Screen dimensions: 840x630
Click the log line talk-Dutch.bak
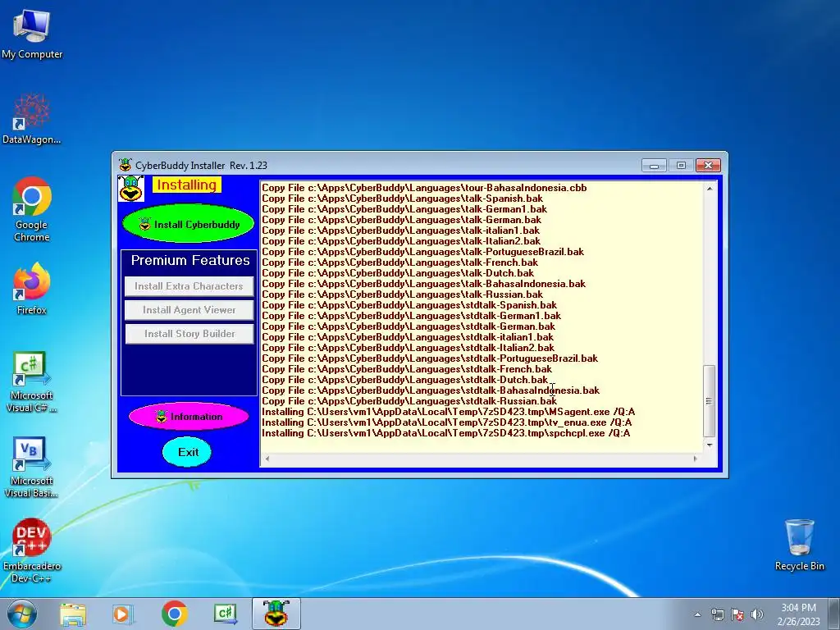coord(398,273)
